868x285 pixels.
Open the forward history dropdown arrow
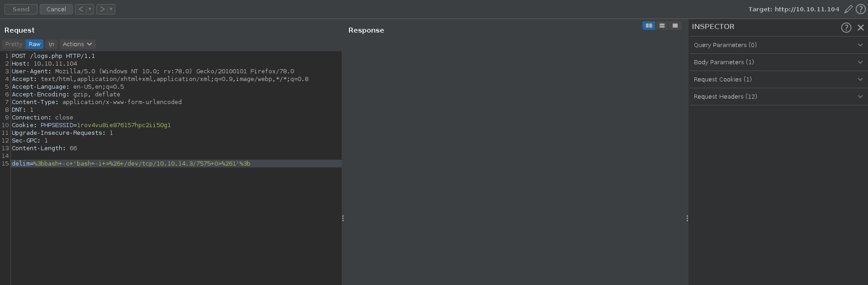[x=111, y=9]
